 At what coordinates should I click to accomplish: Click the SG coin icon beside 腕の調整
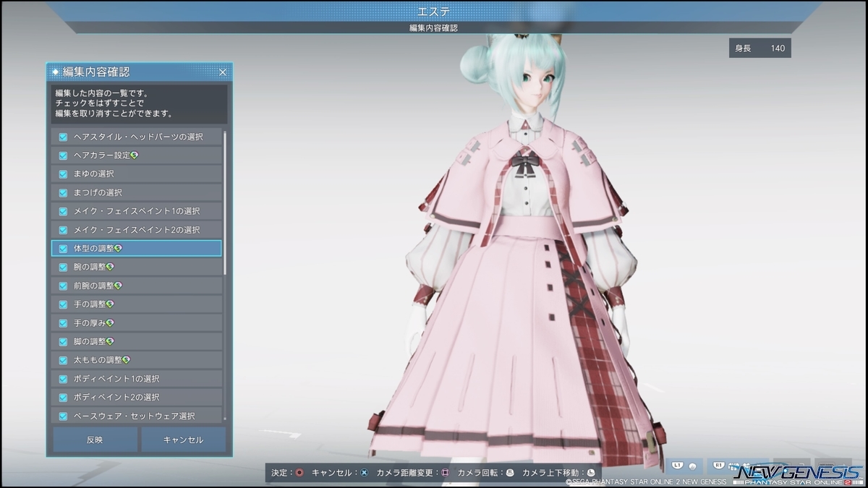(111, 267)
